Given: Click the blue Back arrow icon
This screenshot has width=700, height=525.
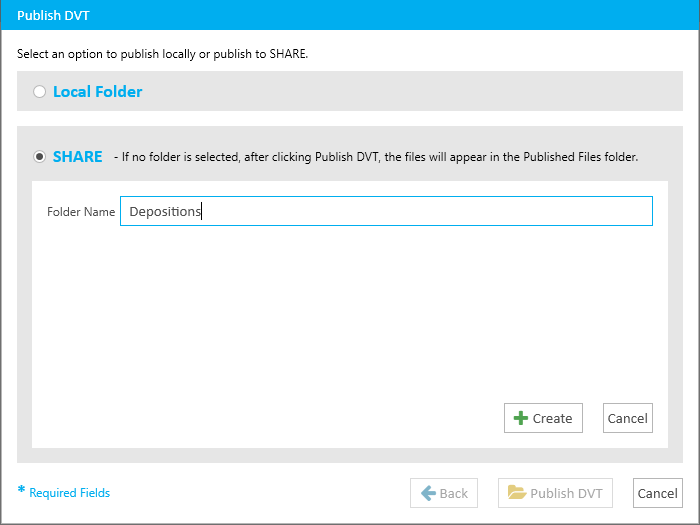Looking at the screenshot, I should [428, 493].
